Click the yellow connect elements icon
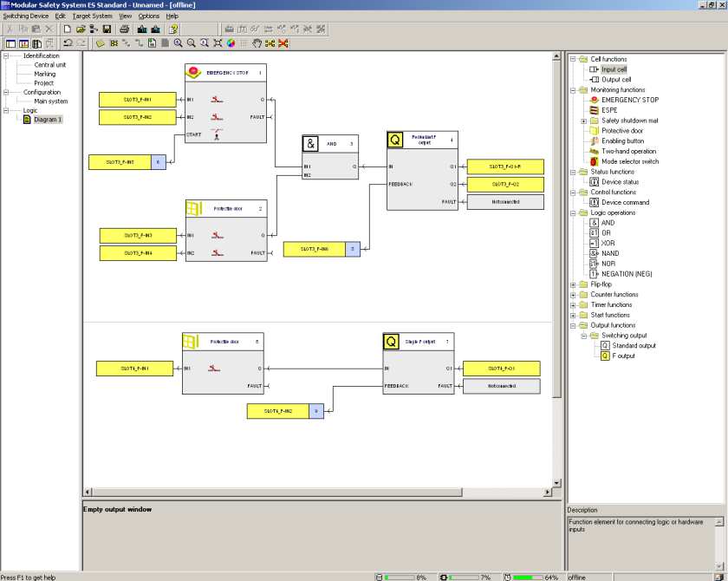This screenshot has width=728, height=581. coord(270,43)
